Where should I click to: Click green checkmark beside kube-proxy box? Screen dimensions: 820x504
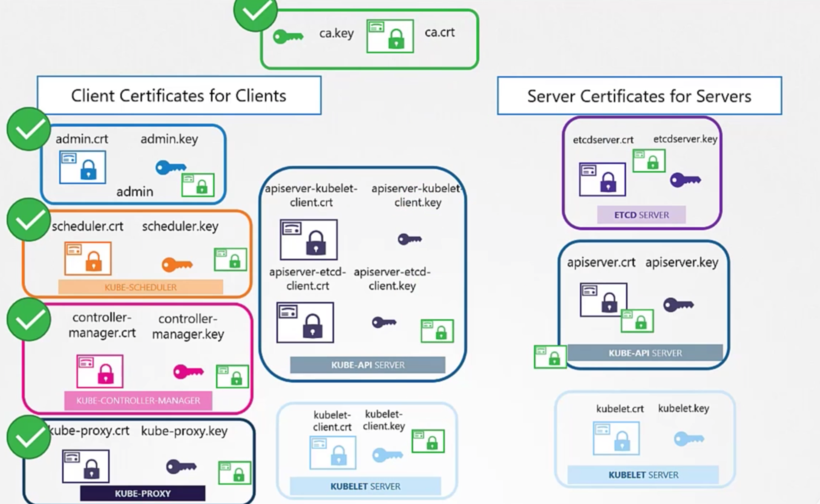coord(29,437)
